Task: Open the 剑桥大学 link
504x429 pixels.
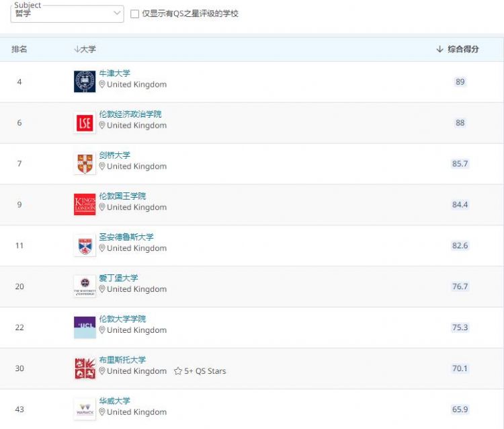Action: tap(115, 155)
